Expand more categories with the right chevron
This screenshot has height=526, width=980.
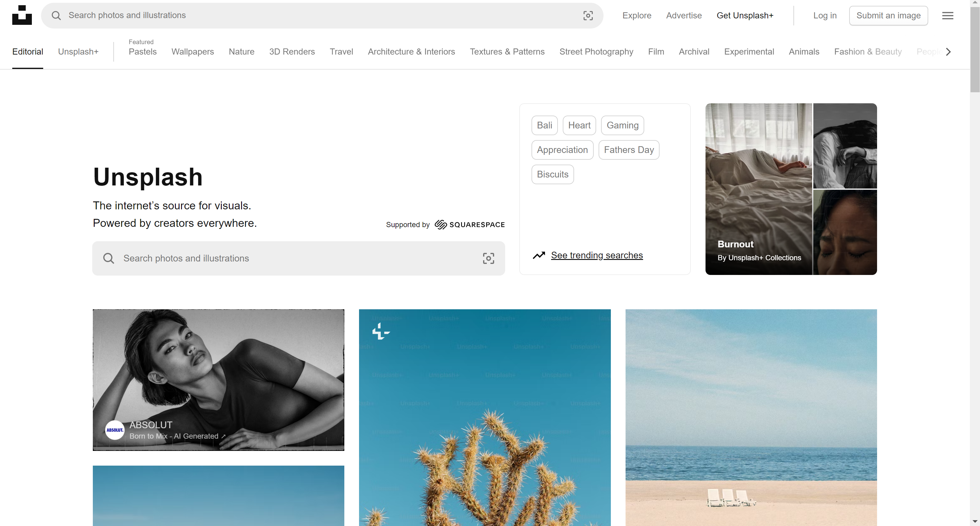coord(948,52)
